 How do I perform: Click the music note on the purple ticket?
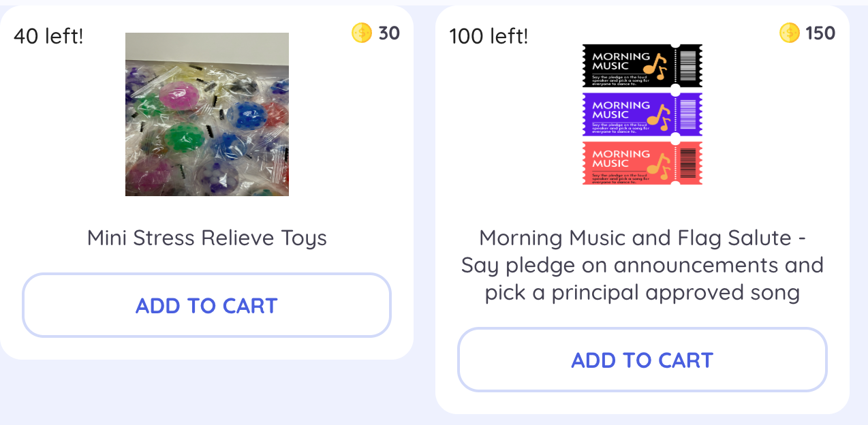pos(657,114)
